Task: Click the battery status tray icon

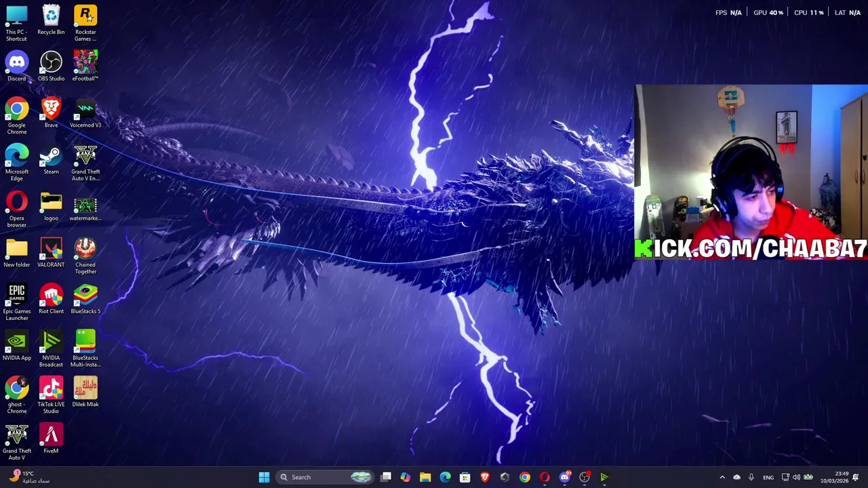Action: (x=808, y=477)
